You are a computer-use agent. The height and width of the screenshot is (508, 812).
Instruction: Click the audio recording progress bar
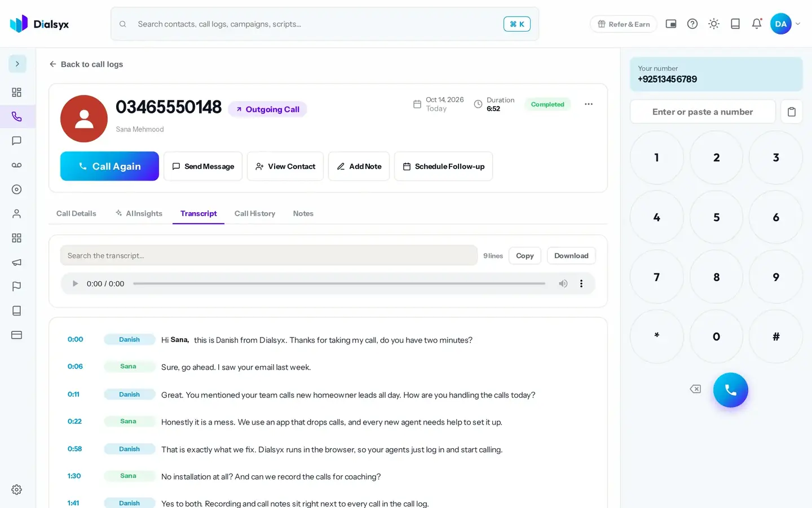339,283
